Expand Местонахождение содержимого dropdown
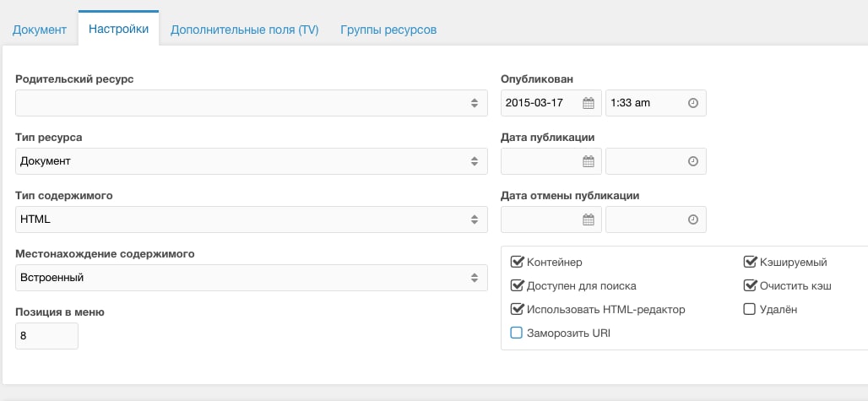Screen dimensions: 868x401 (x=252, y=278)
